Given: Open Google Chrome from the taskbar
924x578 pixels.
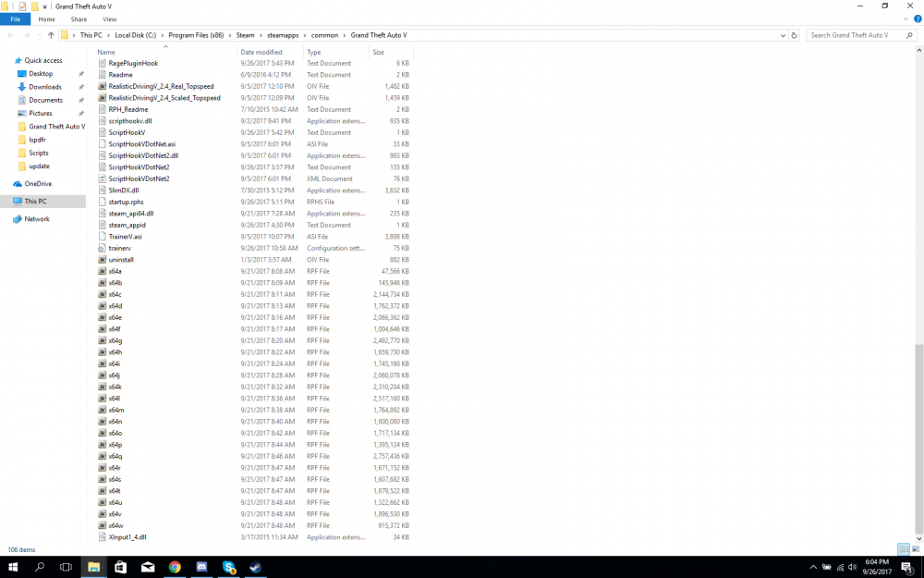Looking at the screenshot, I should coord(175,568).
